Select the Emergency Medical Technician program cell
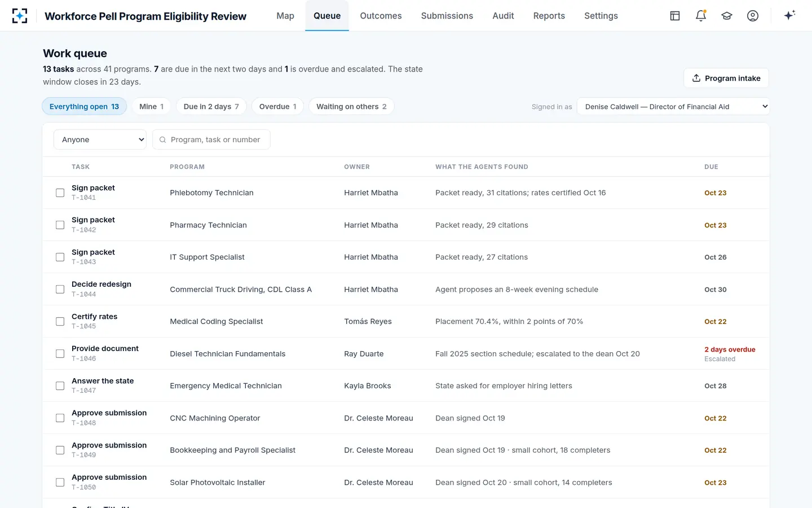Image resolution: width=812 pixels, height=508 pixels. pyautogui.click(x=226, y=386)
